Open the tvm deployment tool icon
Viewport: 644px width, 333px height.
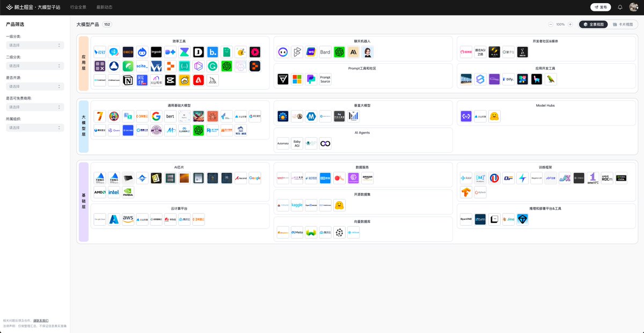[x=480, y=219]
